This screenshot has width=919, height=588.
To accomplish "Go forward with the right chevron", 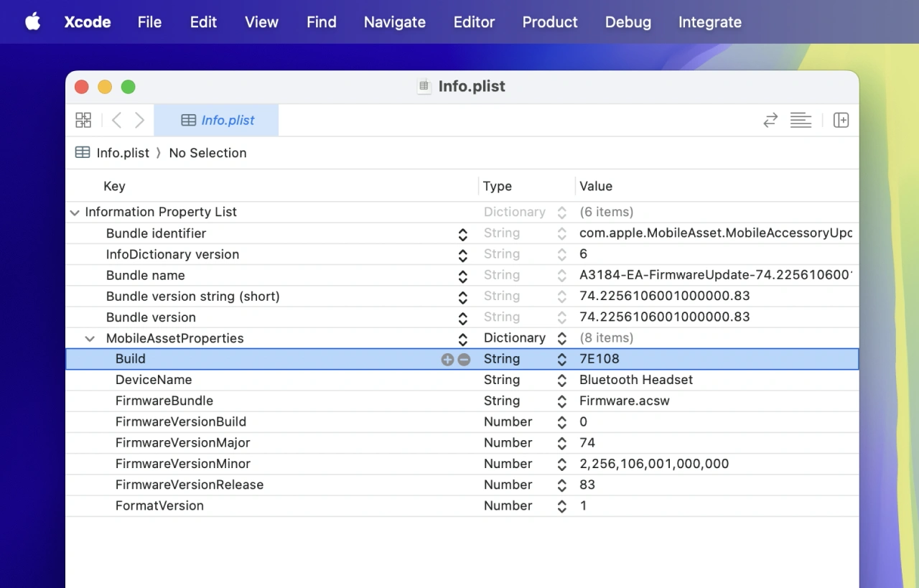I will tap(139, 120).
